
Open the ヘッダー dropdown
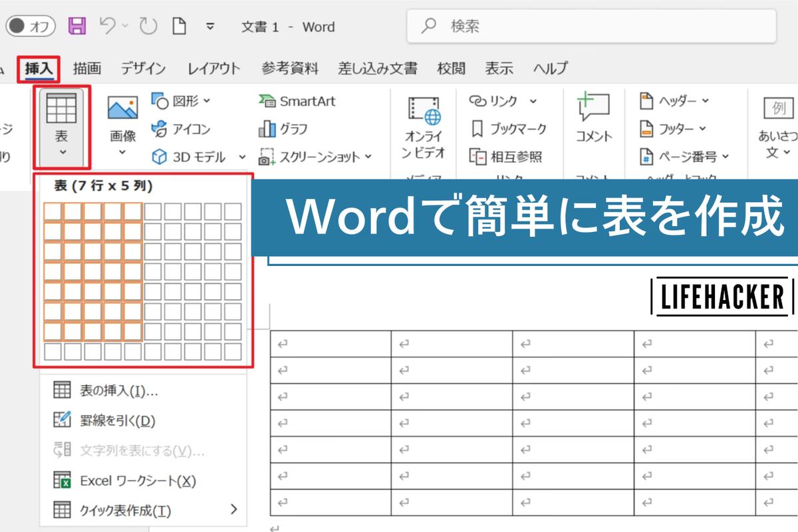click(x=678, y=101)
